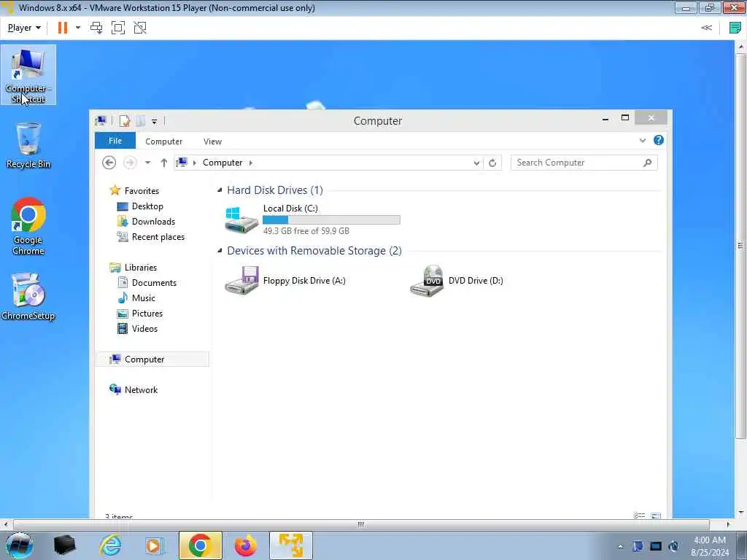Click the Search Computer field
The height and width of the screenshot is (560, 747).
click(x=584, y=163)
